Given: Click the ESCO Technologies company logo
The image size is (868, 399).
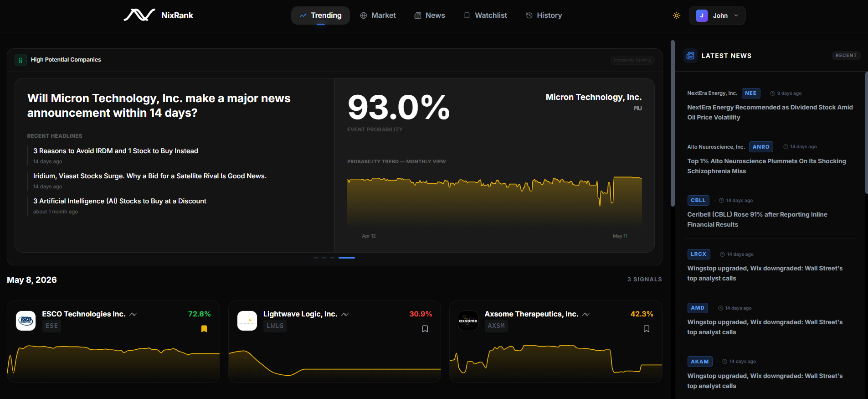Looking at the screenshot, I should click(x=26, y=321).
